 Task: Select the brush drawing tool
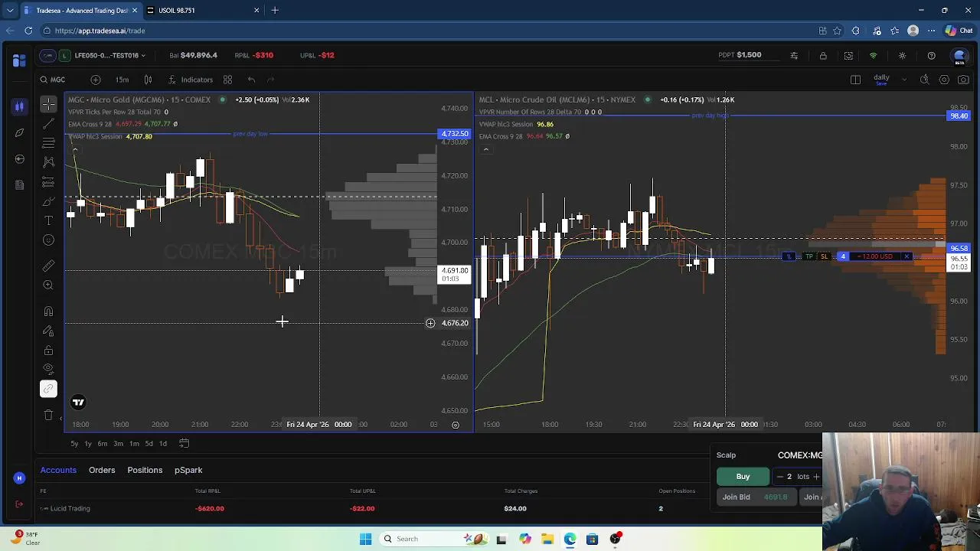[x=48, y=201]
